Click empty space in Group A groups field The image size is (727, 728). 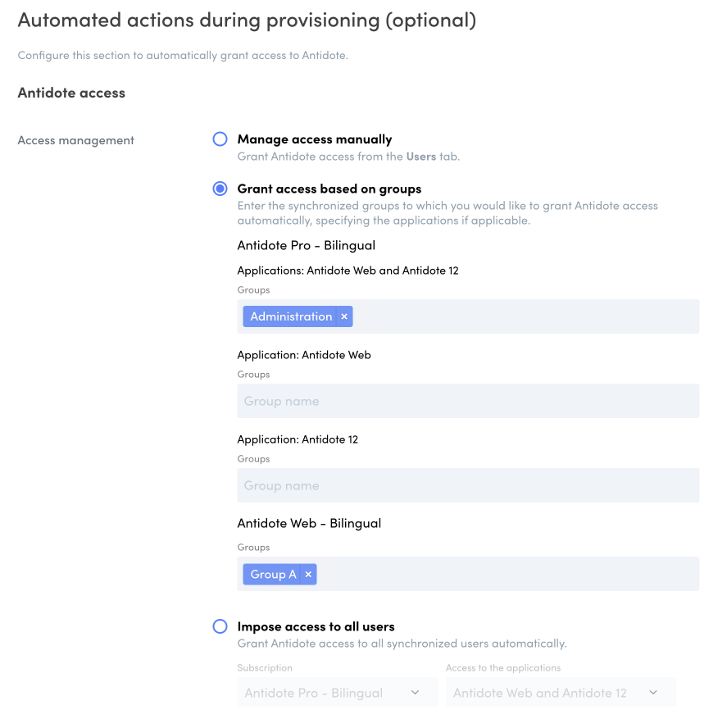(x=508, y=575)
